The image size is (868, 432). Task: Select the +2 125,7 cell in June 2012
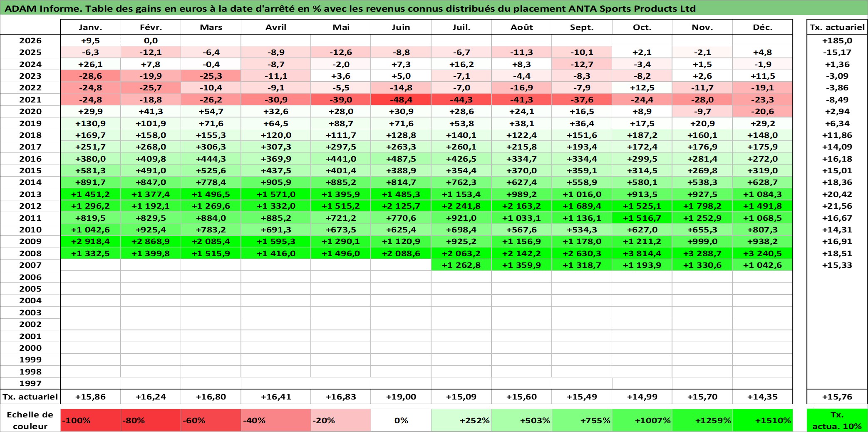(x=401, y=206)
